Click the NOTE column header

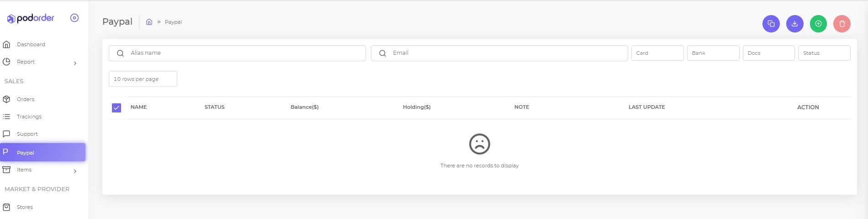522,107
